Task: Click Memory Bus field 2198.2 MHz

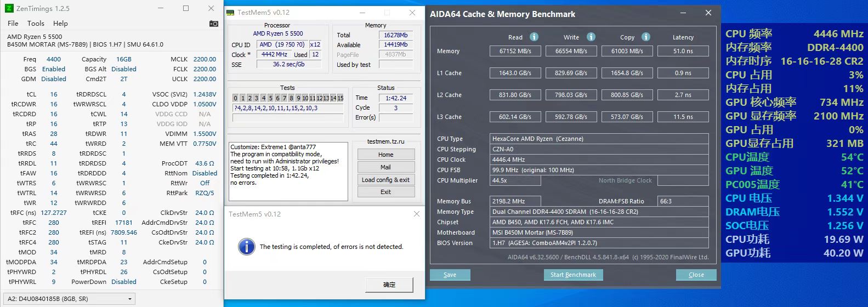Action: [x=515, y=201]
